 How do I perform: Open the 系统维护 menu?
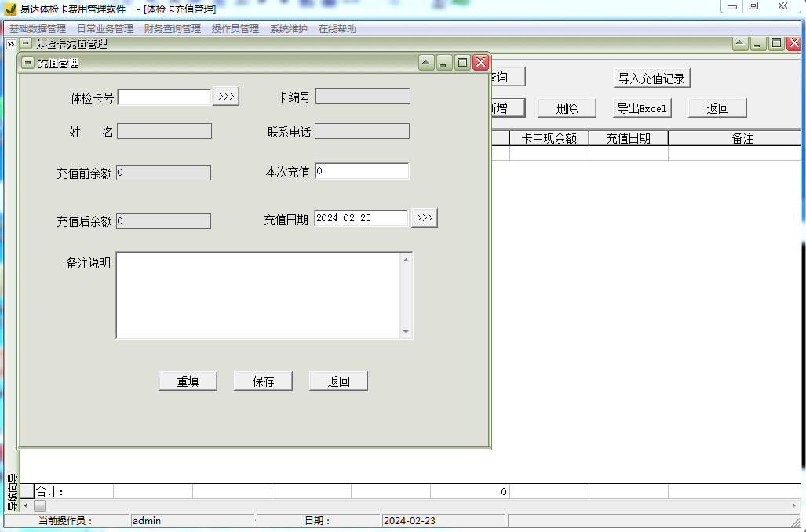(x=288, y=29)
